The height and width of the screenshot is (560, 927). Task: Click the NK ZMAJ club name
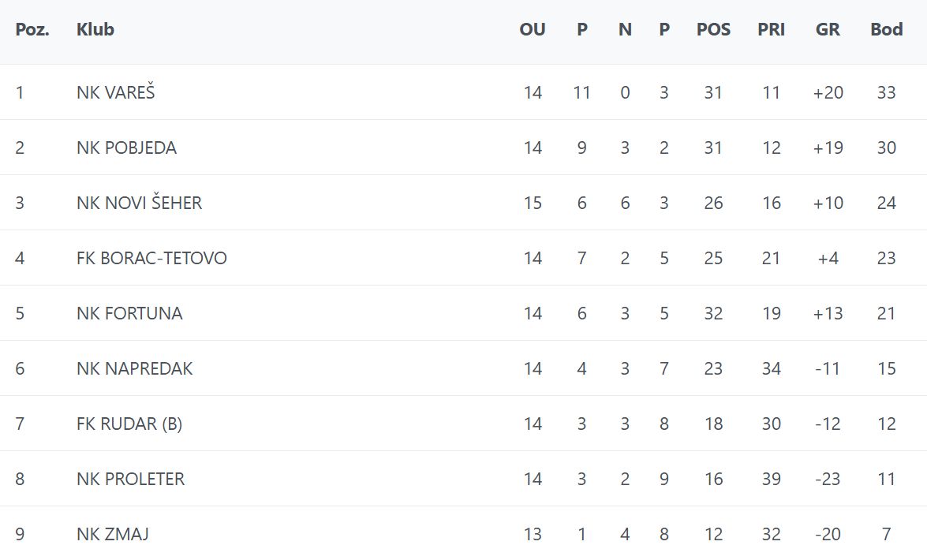click(x=113, y=534)
